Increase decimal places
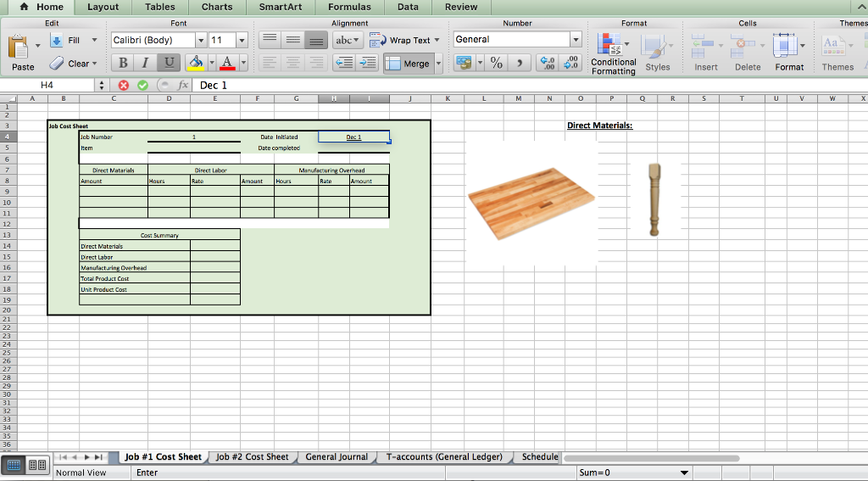This screenshot has width=868, height=481. pyautogui.click(x=548, y=63)
